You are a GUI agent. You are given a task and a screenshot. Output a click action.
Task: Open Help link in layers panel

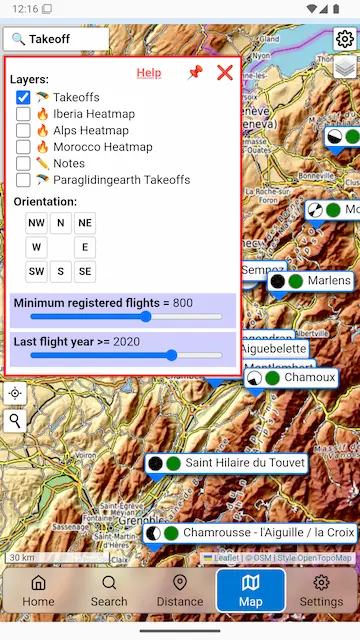(x=149, y=73)
